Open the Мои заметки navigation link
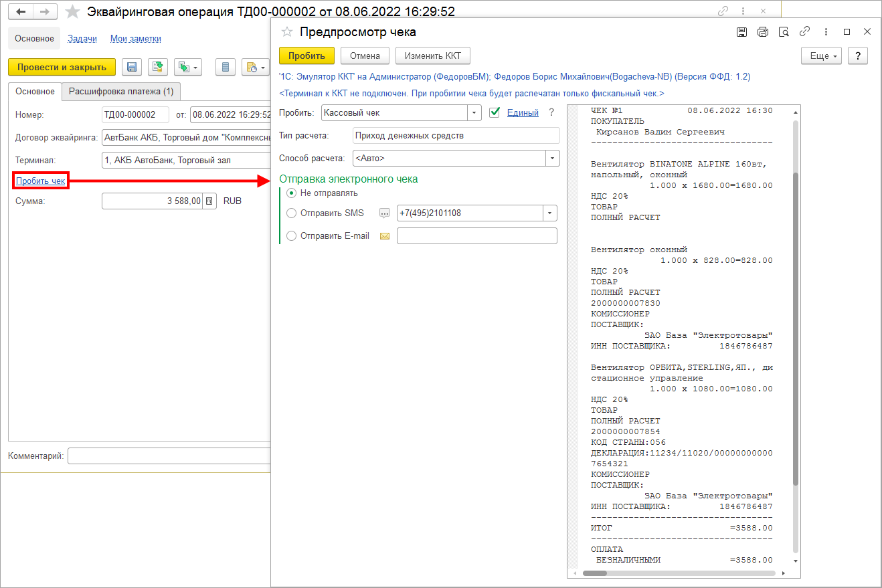Viewport: 882px width, 588px height. tap(135, 39)
